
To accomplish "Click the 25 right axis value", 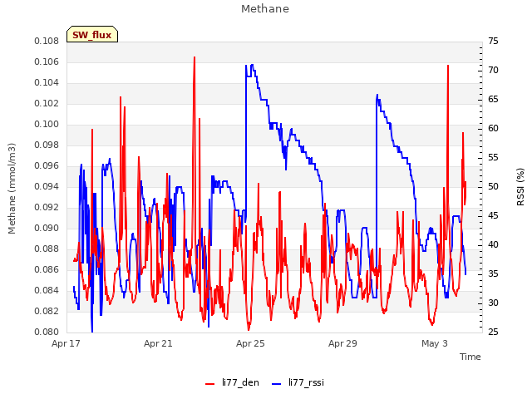I will pos(493,332).
